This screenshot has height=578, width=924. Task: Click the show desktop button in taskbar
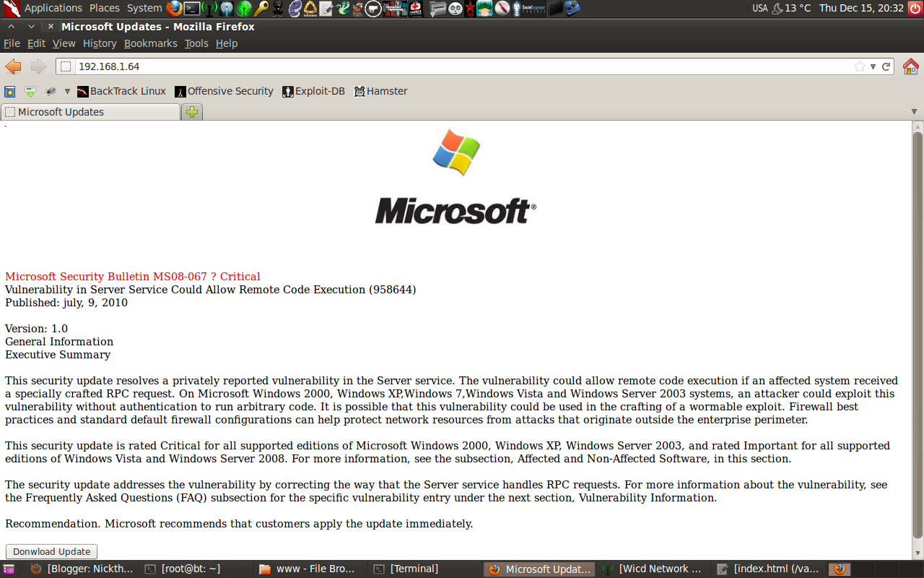[x=9, y=569]
